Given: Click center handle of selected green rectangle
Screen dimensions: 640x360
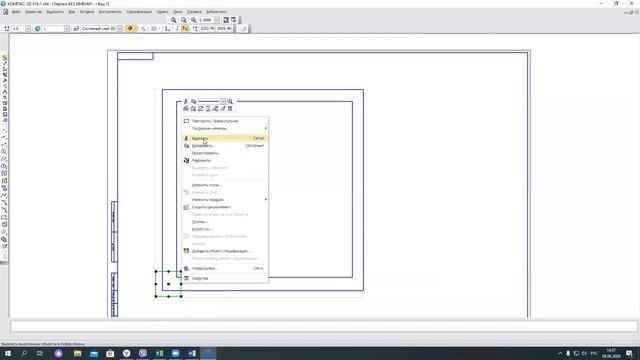Looking at the screenshot, I should tap(169, 284).
